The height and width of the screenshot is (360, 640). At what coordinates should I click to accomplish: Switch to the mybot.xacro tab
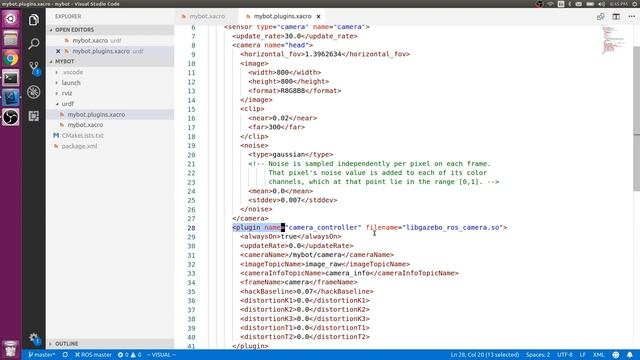tap(207, 16)
